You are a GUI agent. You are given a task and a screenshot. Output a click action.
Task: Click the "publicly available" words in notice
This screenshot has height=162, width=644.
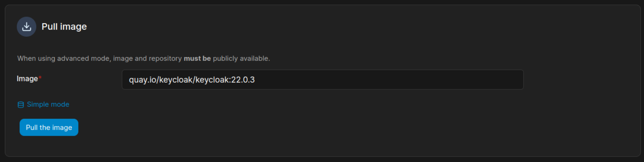241,59
